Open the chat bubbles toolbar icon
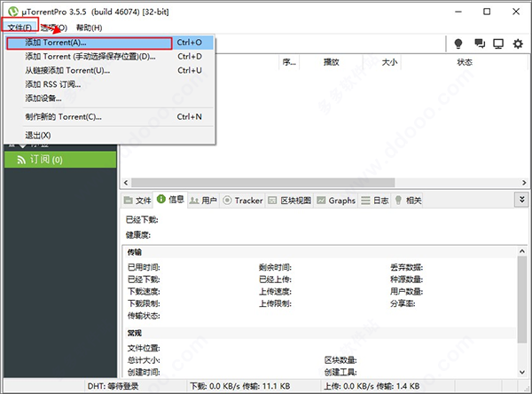532x394 pixels. coord(480,43)
